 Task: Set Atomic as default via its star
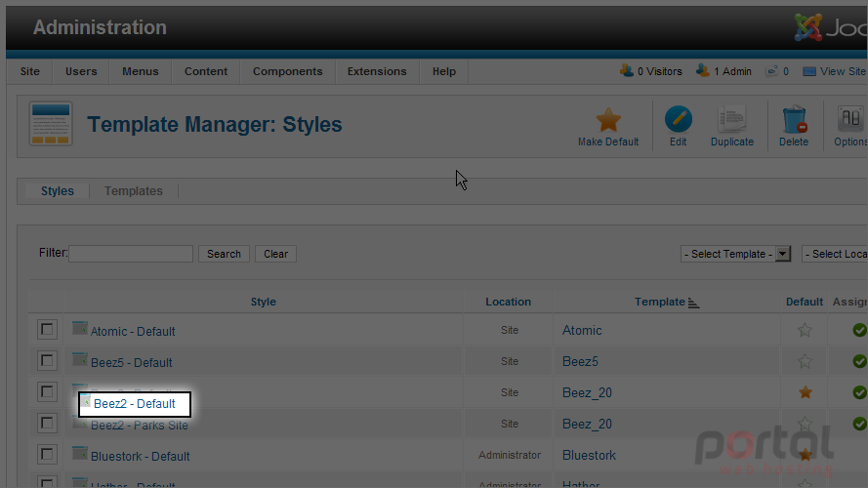805,330
